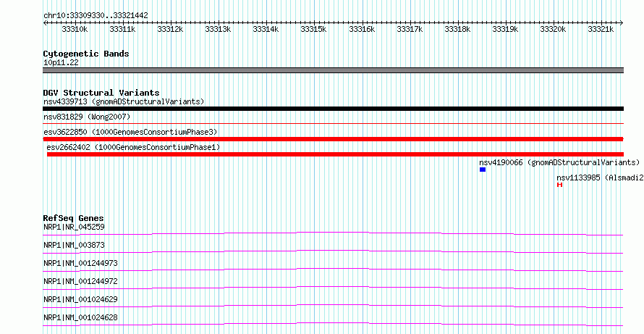The height and width of the screenshot is (334, 644).
Task: Click the 33311k ruler tick label
Action: coord(123,29)
